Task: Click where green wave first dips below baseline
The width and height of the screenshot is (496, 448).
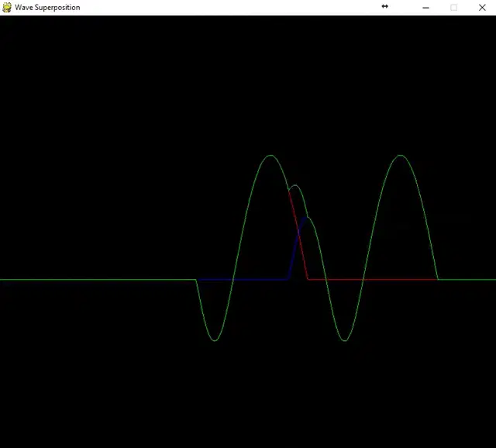Action: (x=197, y=280)
